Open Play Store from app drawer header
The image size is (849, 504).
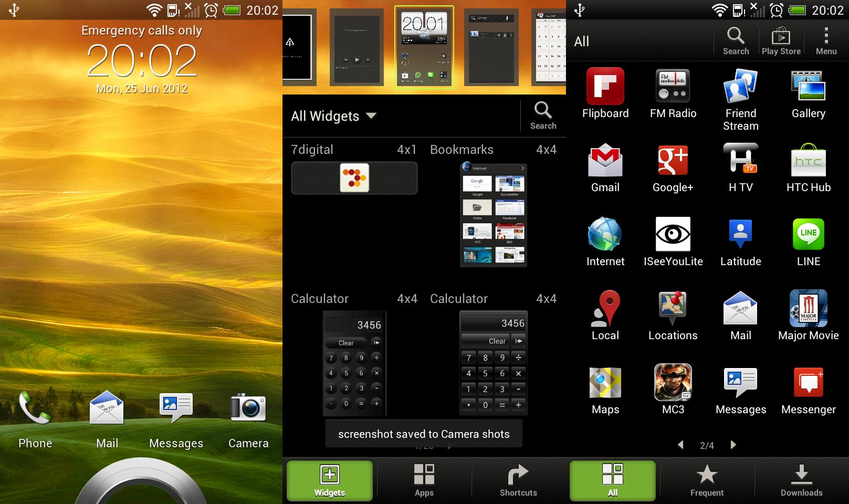point(781,41)
